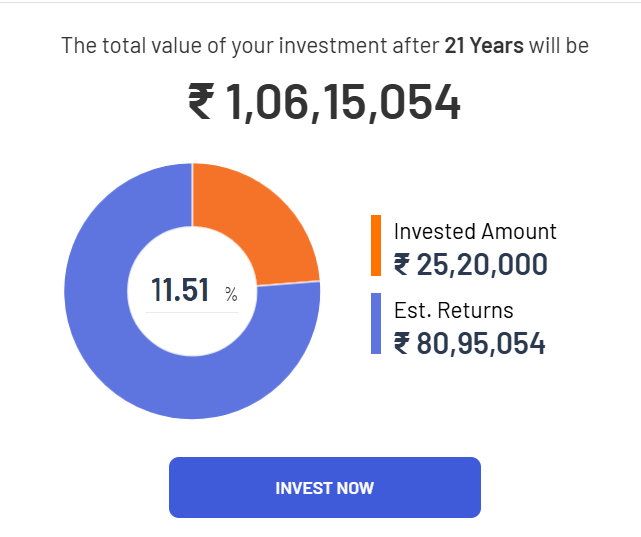This screenshot has height=537, width=641.
Task: Click the orange legend color bar
Action: pos(376,245)
